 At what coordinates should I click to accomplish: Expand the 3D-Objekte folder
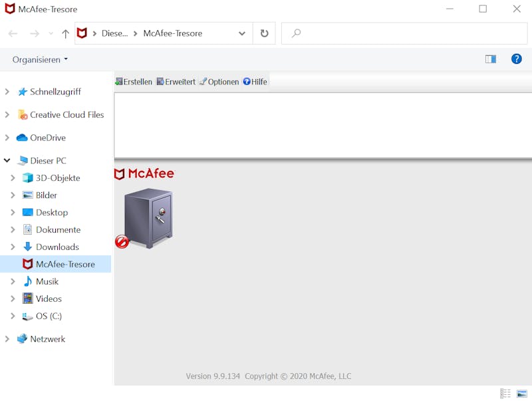[13, 178]
